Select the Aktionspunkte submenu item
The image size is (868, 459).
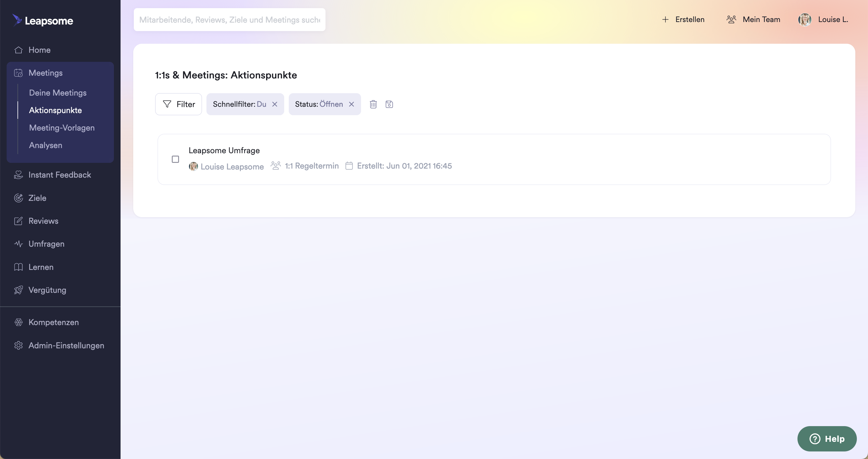coord(55,110)
